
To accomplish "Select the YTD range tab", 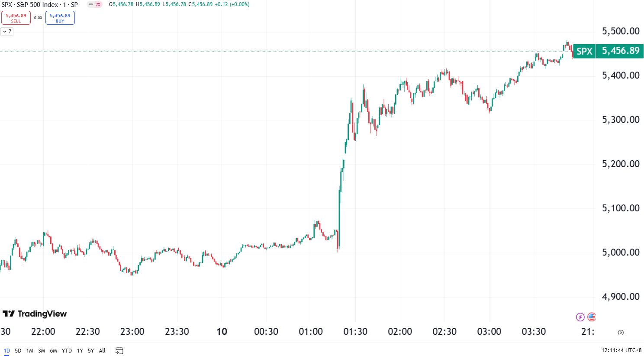I will coord(67,351).
